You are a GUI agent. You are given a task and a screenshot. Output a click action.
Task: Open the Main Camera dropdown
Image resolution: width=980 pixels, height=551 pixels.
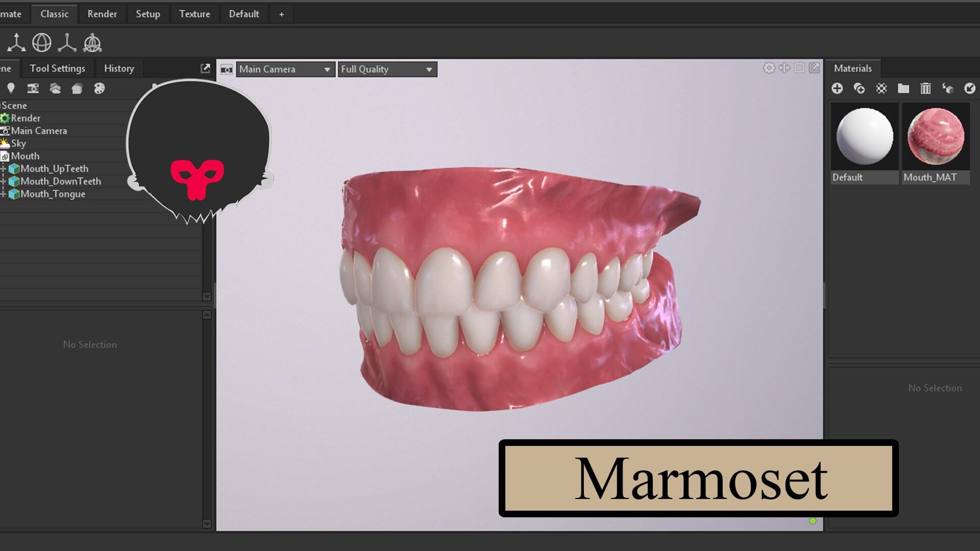[x=285, y=69]
